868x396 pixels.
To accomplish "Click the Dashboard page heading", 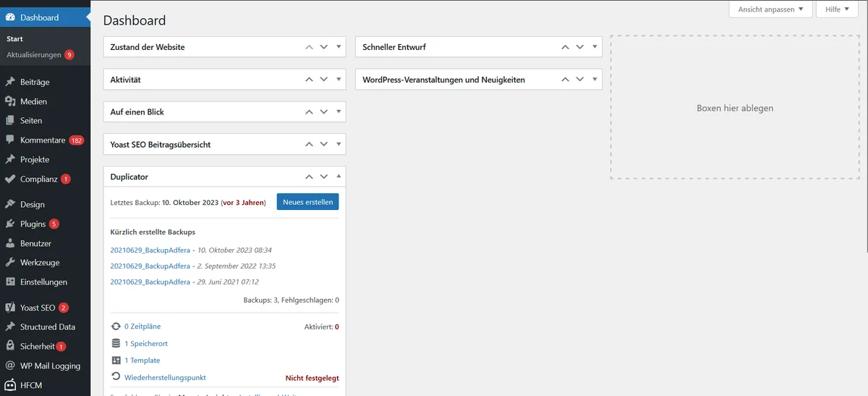I will [135, 20].
